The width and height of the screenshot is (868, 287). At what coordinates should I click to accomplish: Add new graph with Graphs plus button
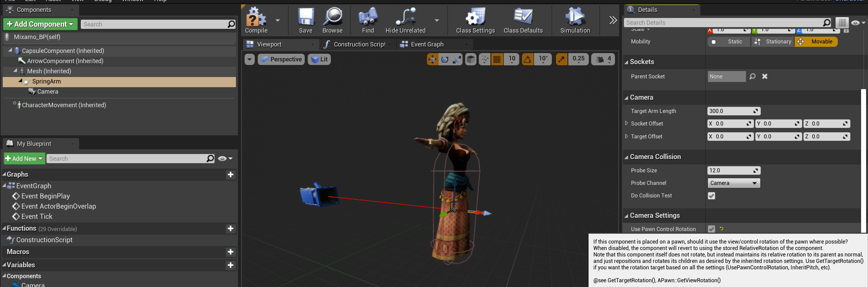(x=230, y=174)
